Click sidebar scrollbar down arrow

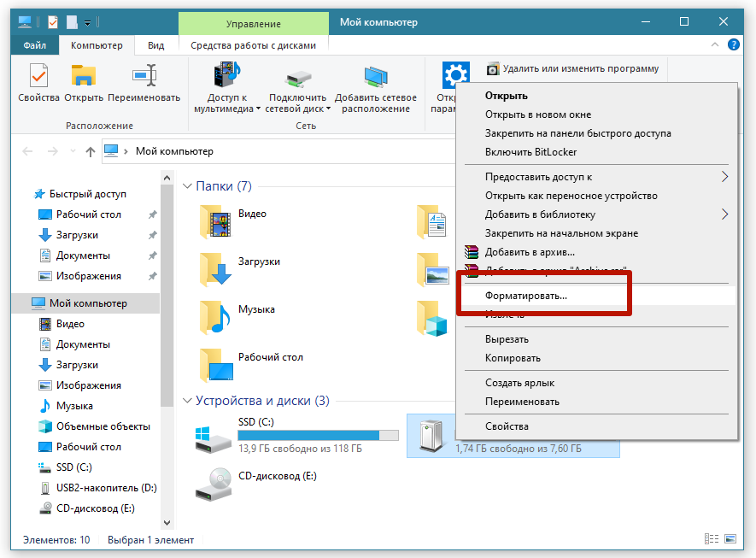[167, 523]
